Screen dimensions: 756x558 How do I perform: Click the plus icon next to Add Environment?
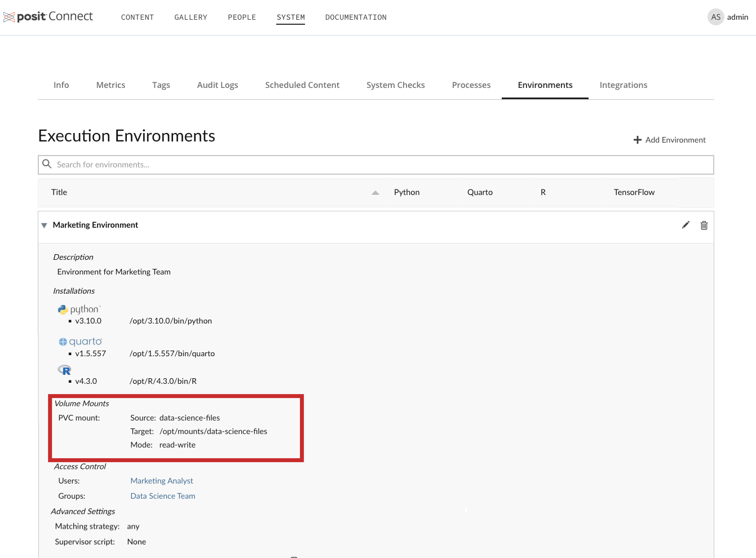coord(638,140)
